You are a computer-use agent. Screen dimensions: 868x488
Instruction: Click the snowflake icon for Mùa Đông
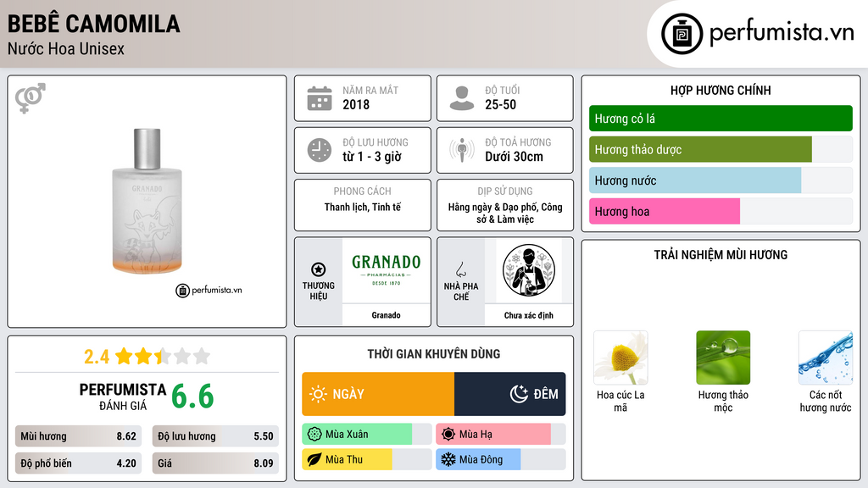click(448, 459)
